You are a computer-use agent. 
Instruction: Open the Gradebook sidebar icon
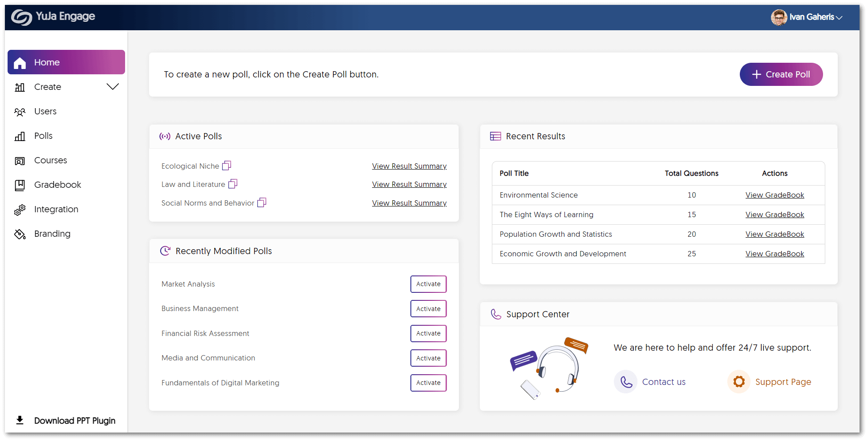[x=20, y=185]
